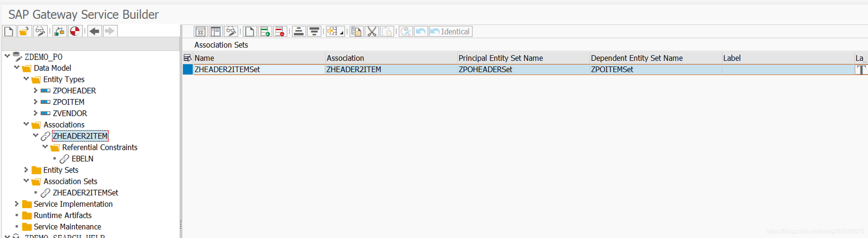Expand the ZVENDOR entity type
This screenshot has height=238, width=868.
36,113
